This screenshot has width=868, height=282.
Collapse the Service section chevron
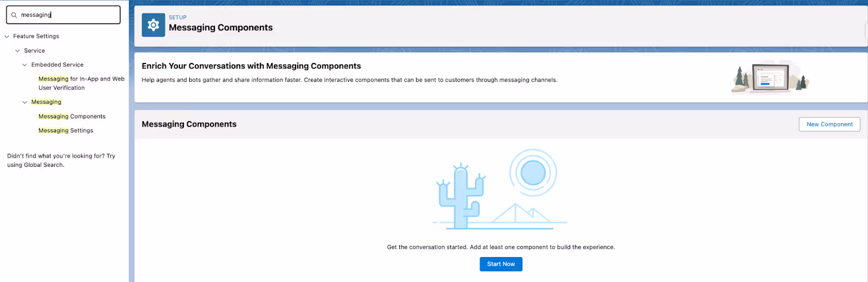click(x=17, y=51)
